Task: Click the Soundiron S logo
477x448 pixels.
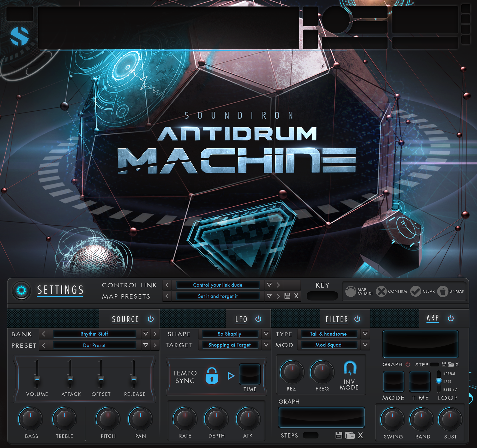Action: coord(20,37)
